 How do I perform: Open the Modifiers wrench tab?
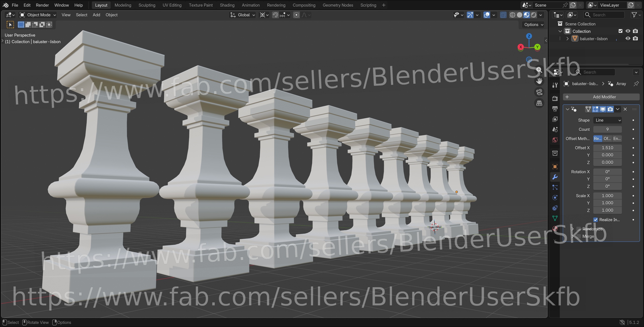click(x=555, y=177)
